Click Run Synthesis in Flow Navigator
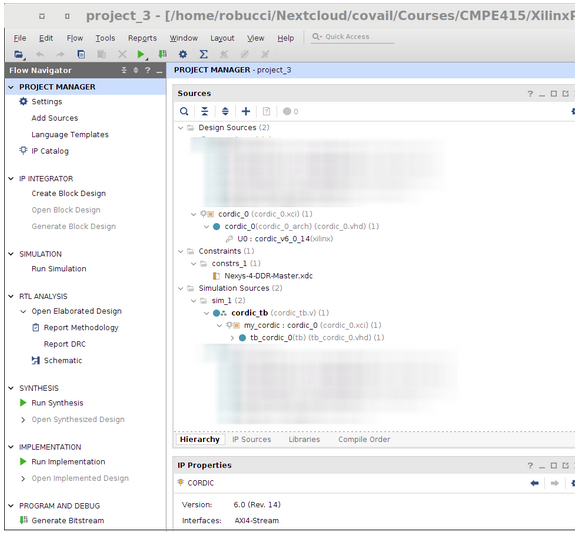 coord(57,403)
